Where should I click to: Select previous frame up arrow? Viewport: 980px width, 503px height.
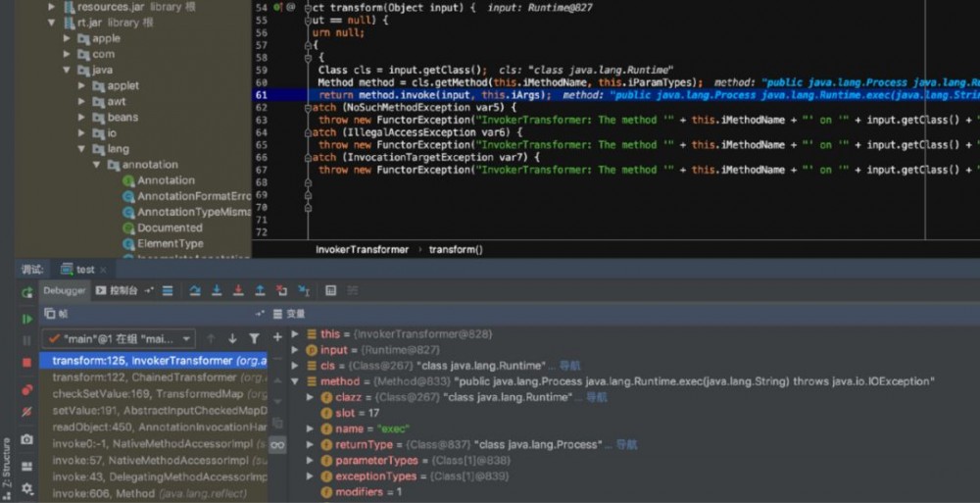(x=211, y=338)
